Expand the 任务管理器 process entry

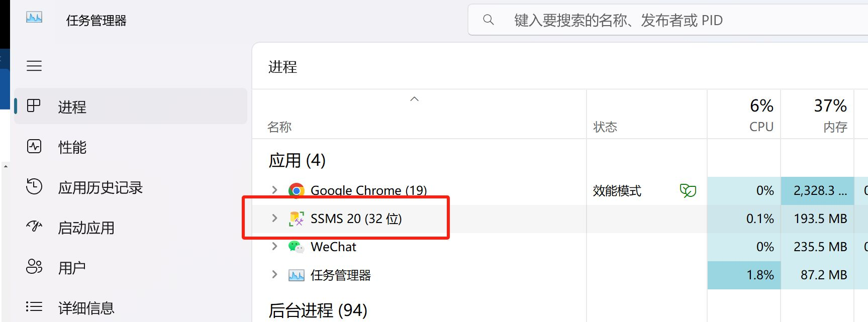[x=274, y=274]
